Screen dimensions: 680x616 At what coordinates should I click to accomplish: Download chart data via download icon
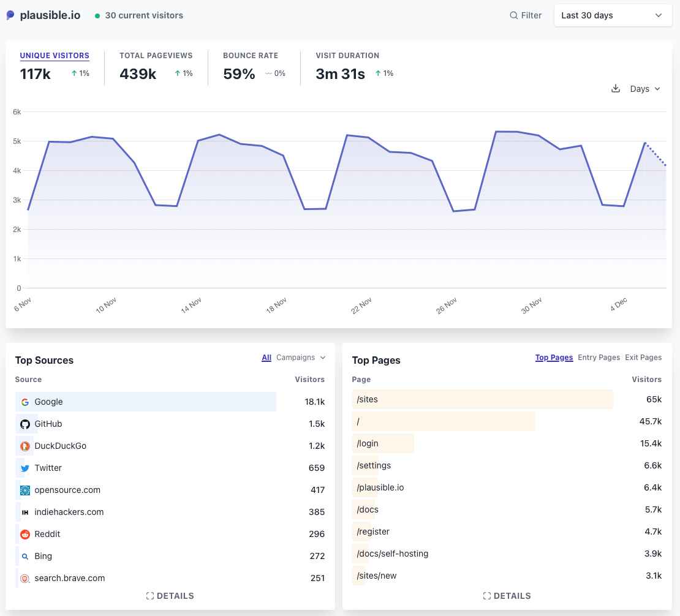pyautogui.click(x=616, y=89)
